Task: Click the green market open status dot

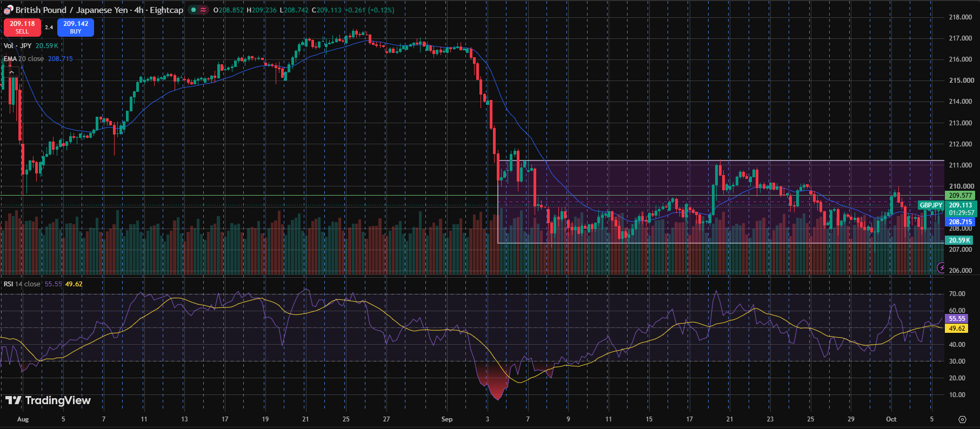Action: 194,10
